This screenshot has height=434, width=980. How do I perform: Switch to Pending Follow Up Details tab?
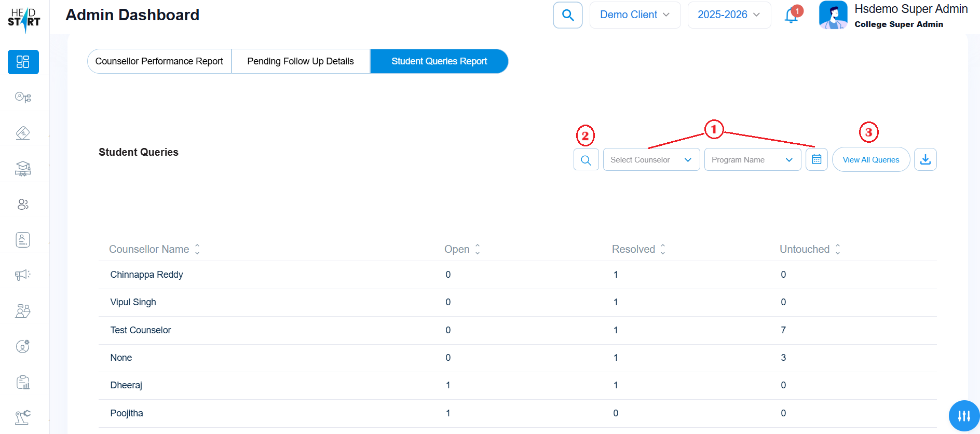click(x=300, y=61)
